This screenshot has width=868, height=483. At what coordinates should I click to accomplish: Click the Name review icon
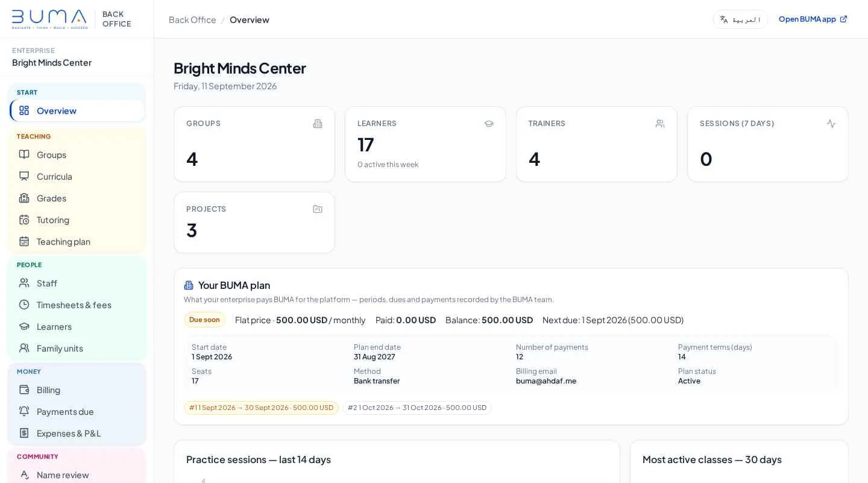[24, 475]
